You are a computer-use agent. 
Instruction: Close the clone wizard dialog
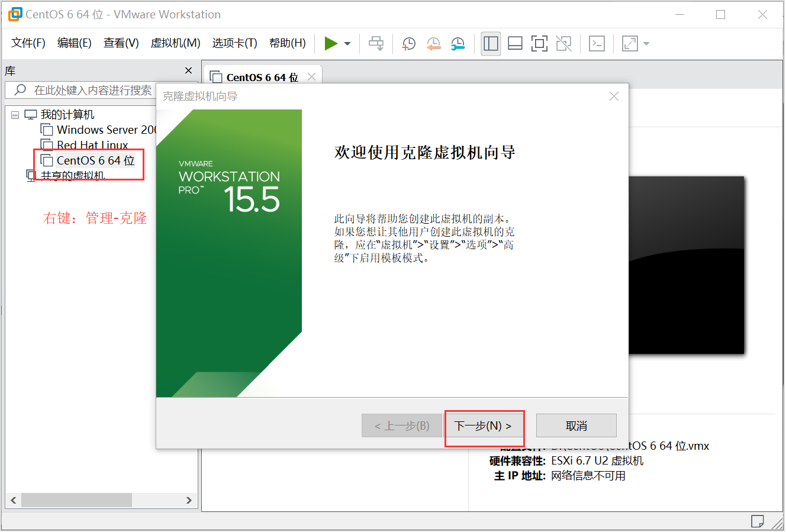click(x=614, y=96)
